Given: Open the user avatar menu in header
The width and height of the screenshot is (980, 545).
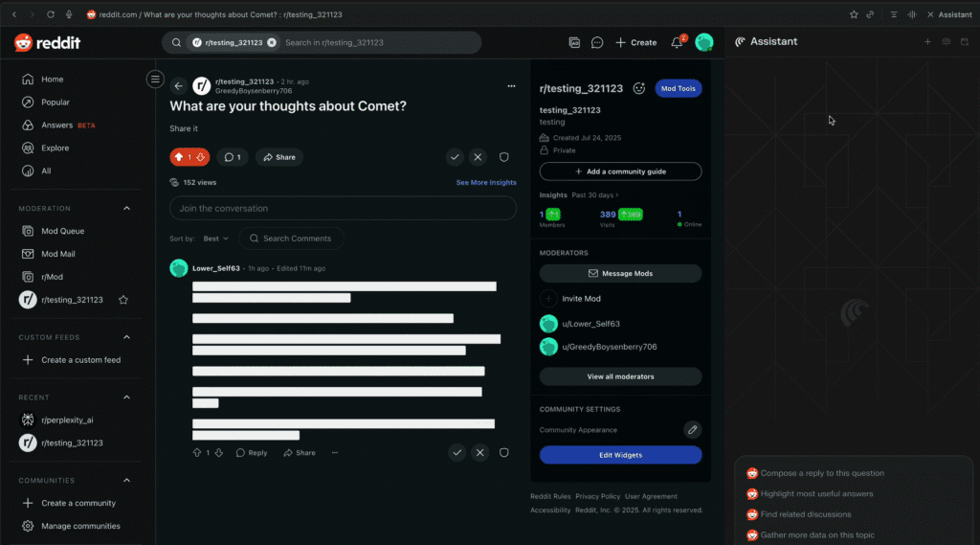Looking at the screenshot, I should (x=704, y=42).
